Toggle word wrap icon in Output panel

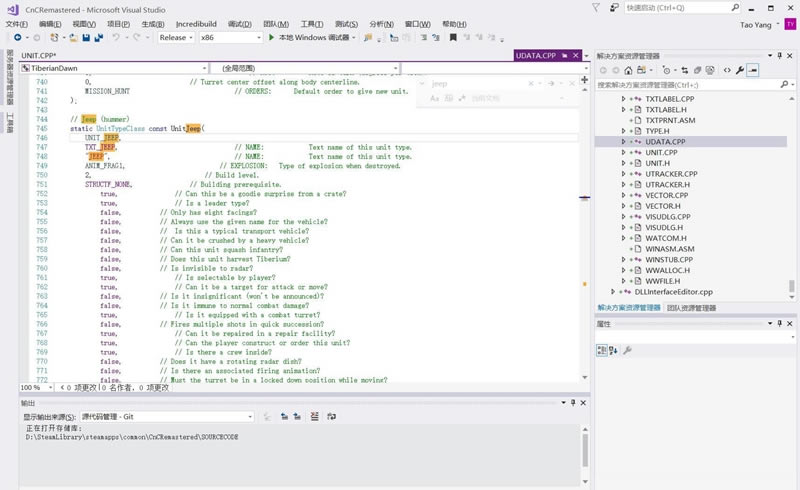coord(332,416)
